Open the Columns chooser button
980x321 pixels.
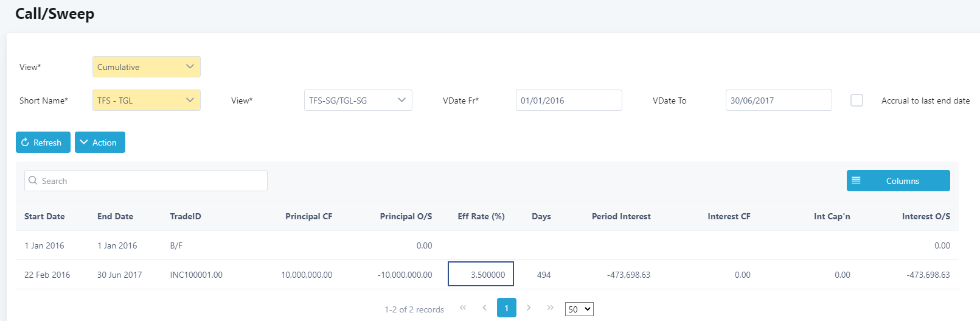click(898, 181)
